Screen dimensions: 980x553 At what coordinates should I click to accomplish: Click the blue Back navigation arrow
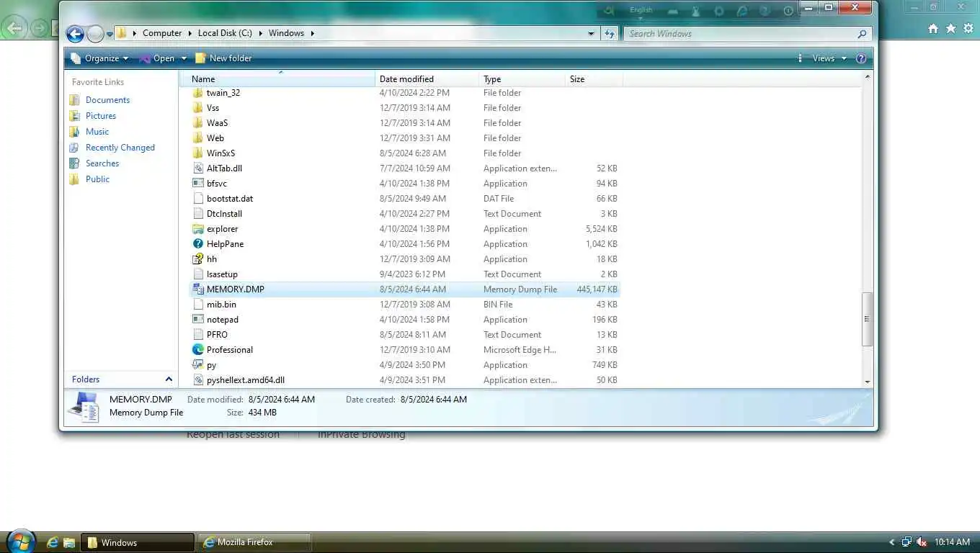pos(75,34)
